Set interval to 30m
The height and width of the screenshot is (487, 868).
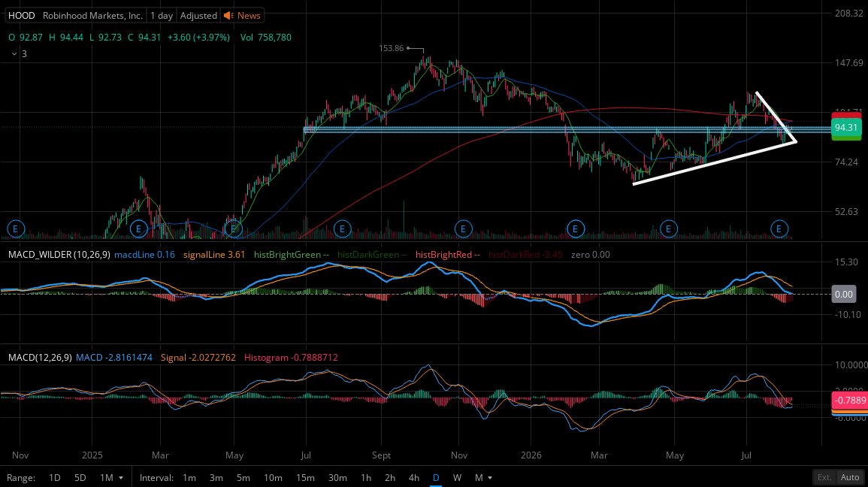point(337,477)
